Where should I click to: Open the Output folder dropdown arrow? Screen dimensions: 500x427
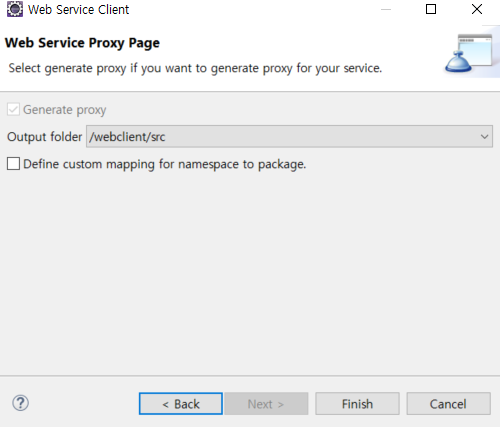pyautogui.click(x=484, y=137)
